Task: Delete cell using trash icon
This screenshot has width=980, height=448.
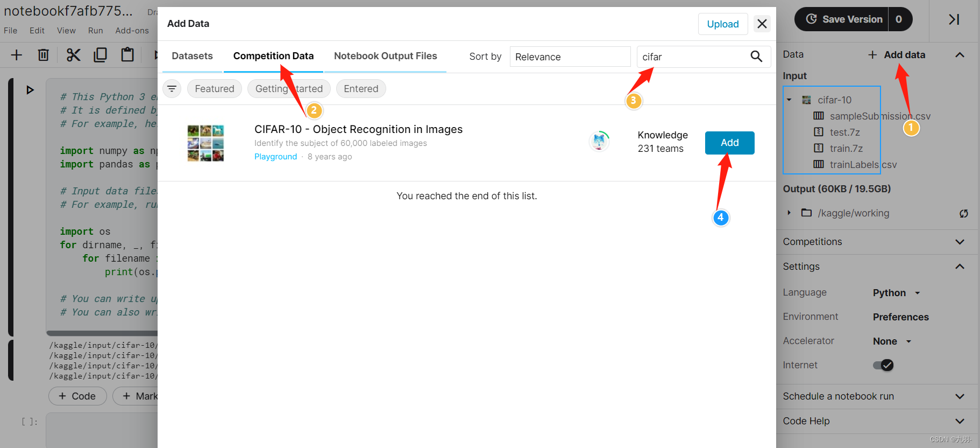Action: pos(44,55)
